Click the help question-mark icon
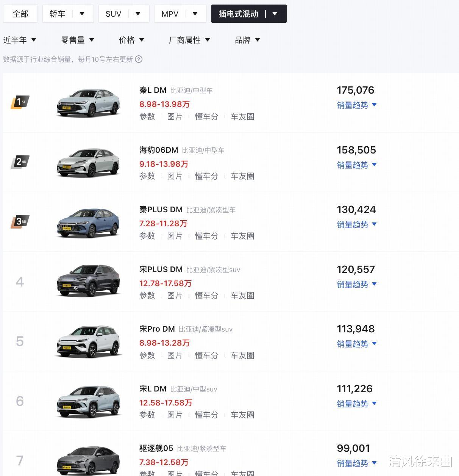 (139, 59)
